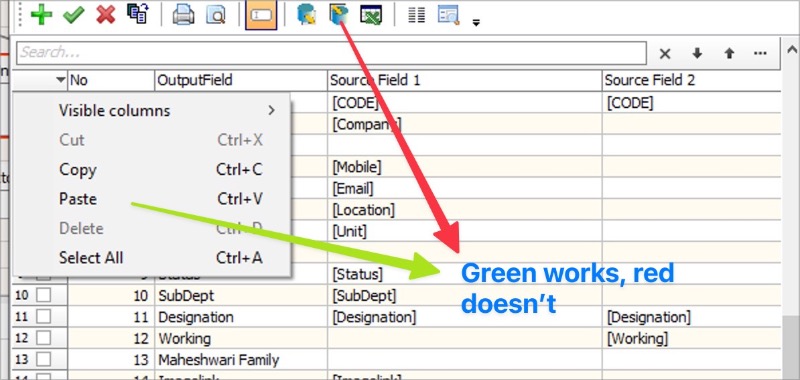
Task: Click the column lines layout icon
Action: coord(417,15)
